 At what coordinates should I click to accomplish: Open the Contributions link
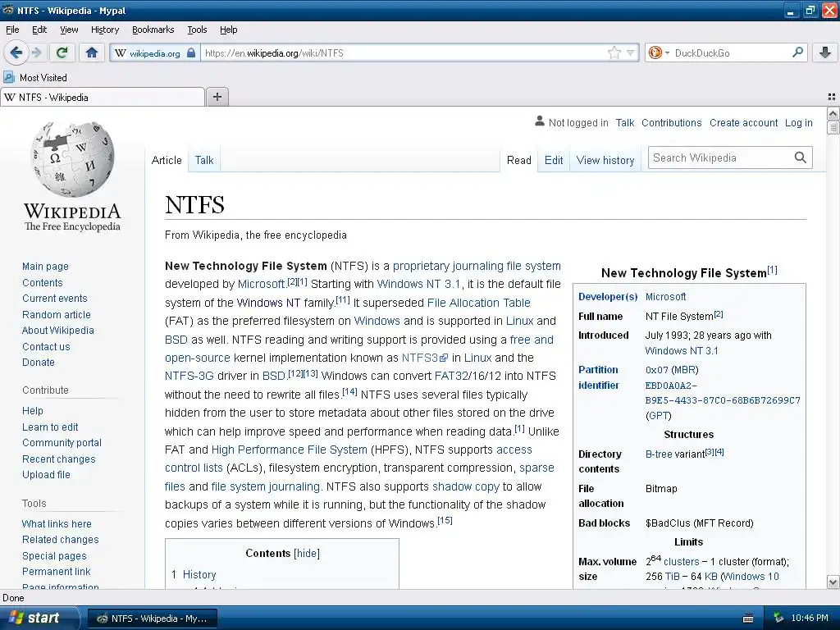(x=671, y=123)
